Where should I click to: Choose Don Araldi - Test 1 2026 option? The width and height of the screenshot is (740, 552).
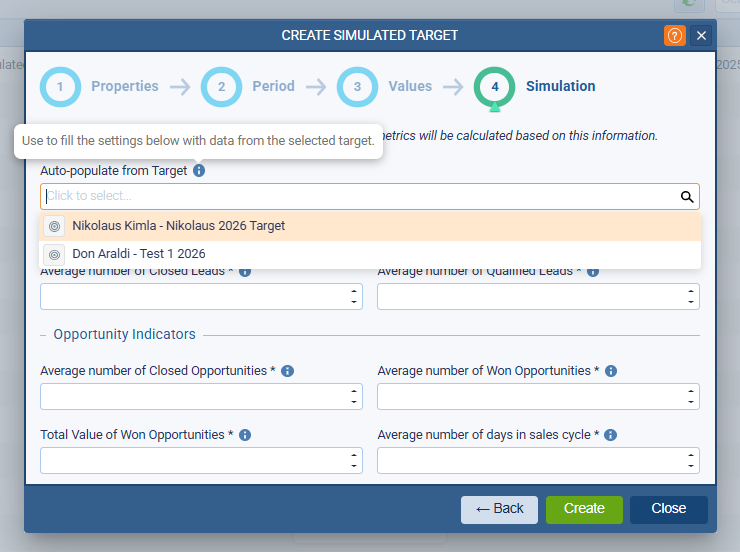point(138,254)
